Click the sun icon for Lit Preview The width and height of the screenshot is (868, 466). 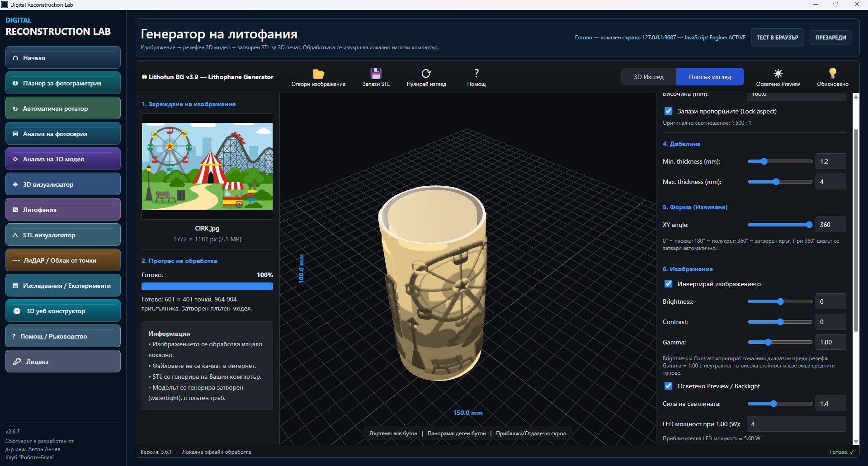tap(778, 73)
